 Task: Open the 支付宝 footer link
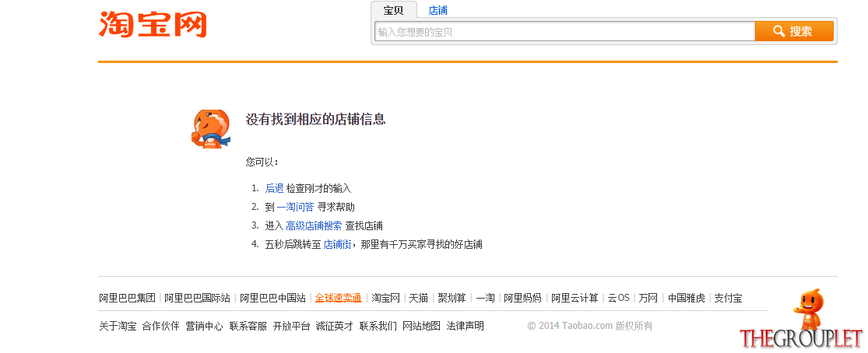[728, 299]
